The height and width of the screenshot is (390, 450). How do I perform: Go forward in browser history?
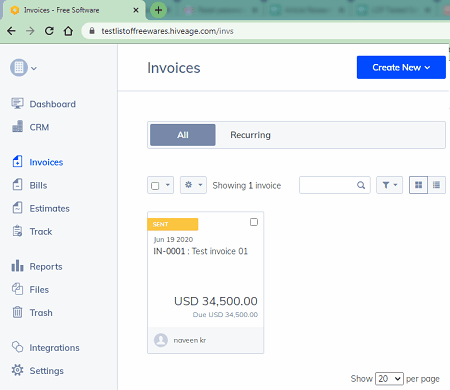coord(30,31)
